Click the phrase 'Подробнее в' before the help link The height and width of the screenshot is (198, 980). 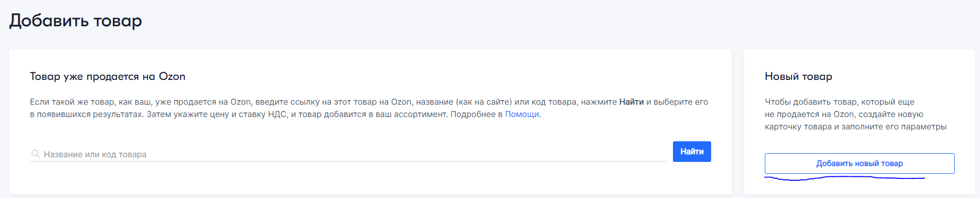tap(476, 114)
